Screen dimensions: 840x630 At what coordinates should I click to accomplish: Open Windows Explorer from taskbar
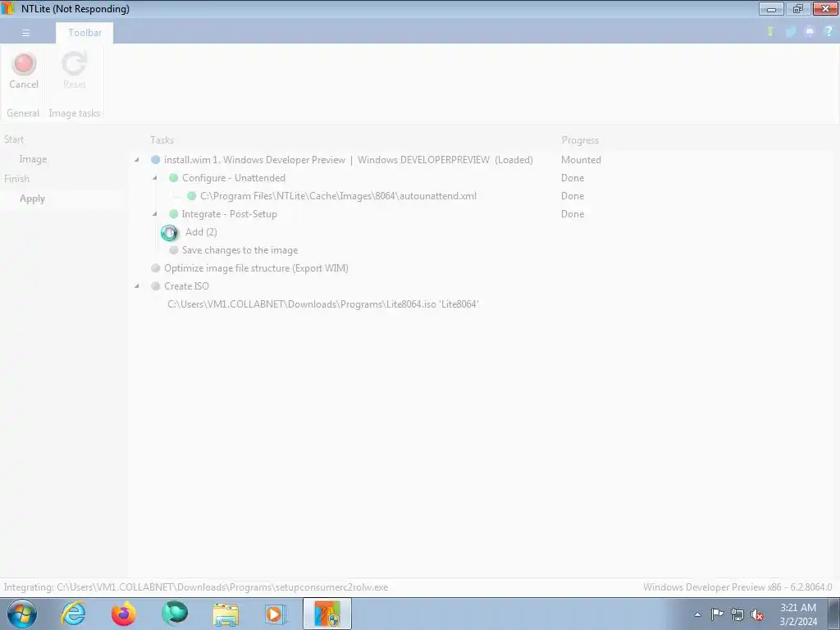pos(226,614)
